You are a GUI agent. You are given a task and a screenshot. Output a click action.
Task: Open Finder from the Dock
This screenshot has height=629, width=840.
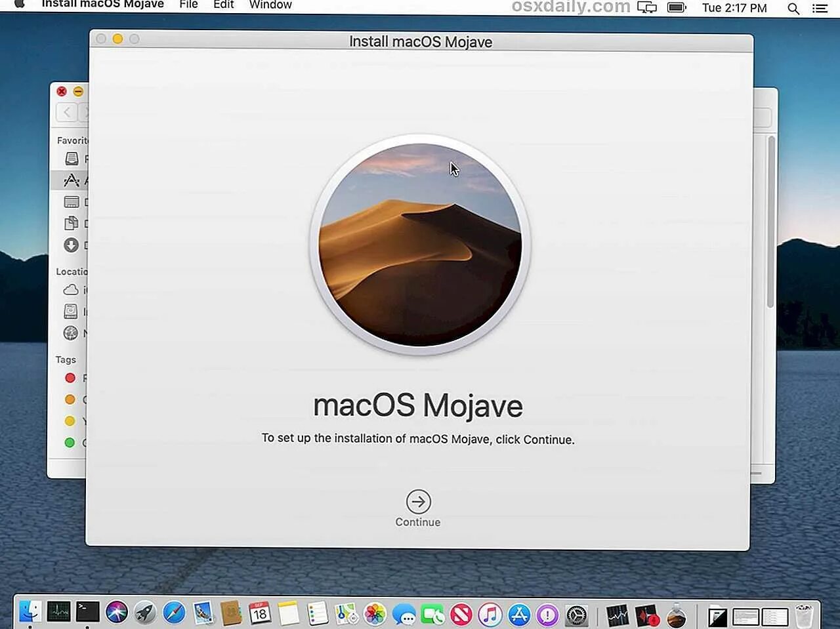tap(30, 613)
